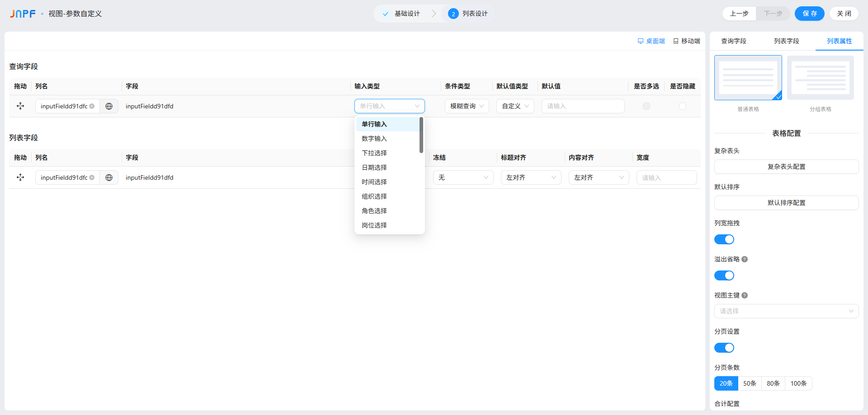This screenshot has height=415, width=868.
Task: Click the globe icon in the list field row
Action: (109, 177)
